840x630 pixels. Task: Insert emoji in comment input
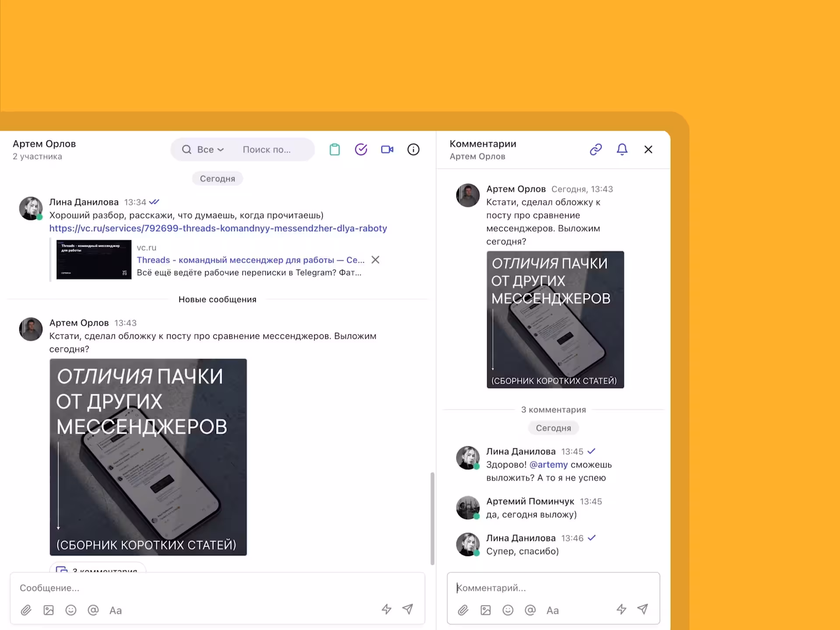(x=507, y=610)
